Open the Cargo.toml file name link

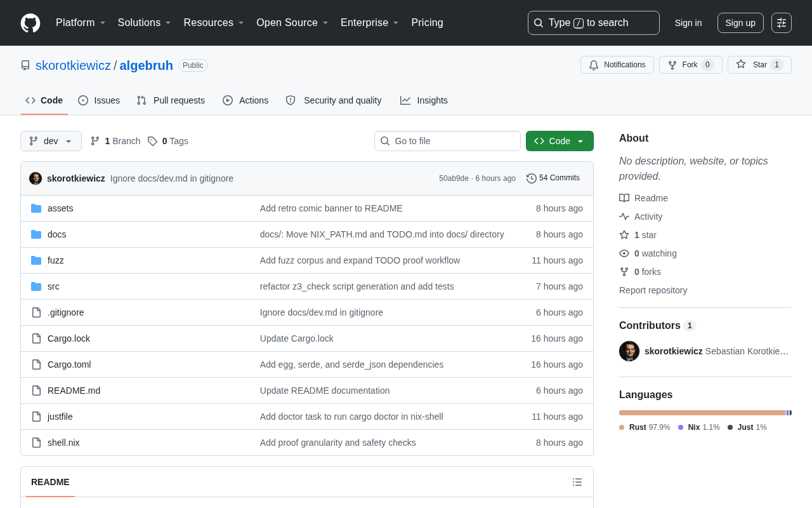tap(69, 364)
